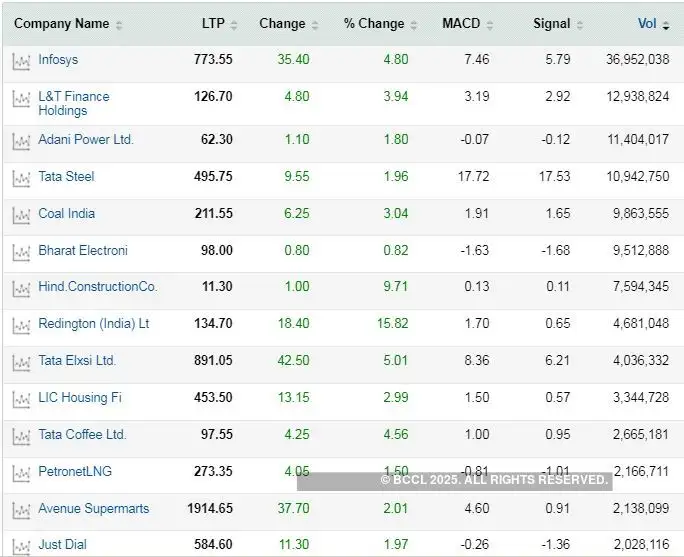Open the chart icon beside Tata Coffee Ltd.
Image resolution: width=684 pixels, height=557 pixels.
[21, 437]
